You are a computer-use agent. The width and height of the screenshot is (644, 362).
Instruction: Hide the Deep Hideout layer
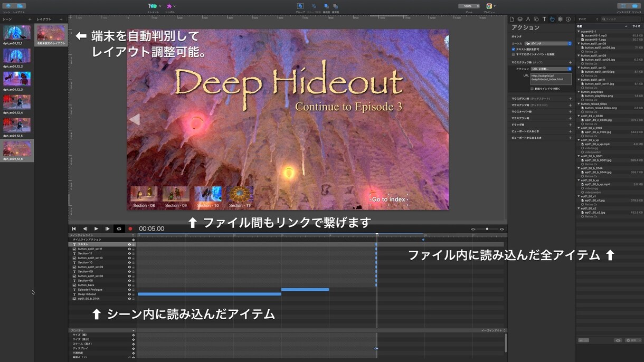129,294
